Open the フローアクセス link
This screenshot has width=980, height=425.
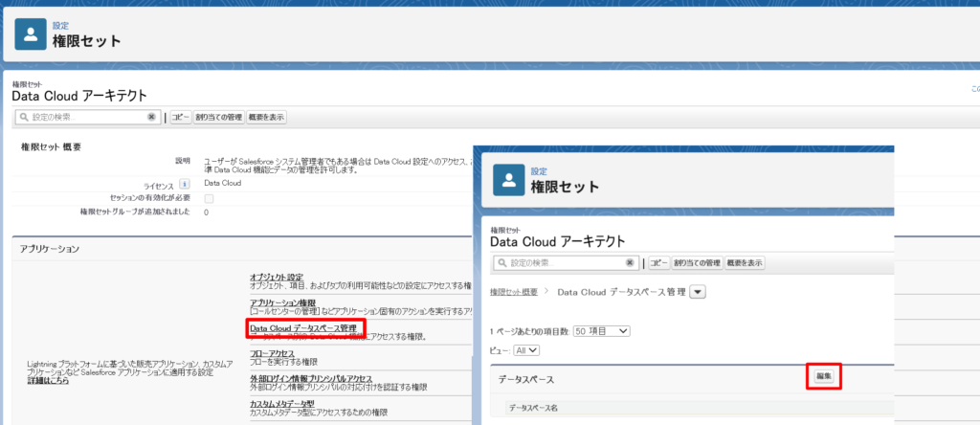click(272, 354)
